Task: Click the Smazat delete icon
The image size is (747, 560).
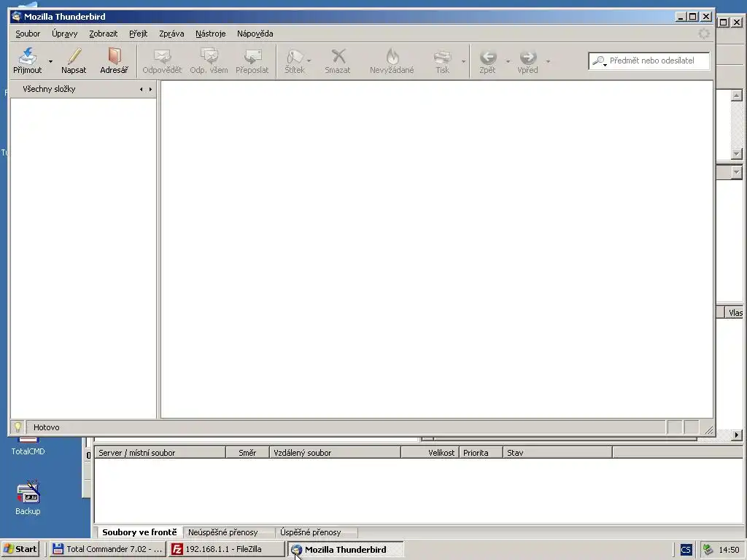Action: tap(338, 56)
